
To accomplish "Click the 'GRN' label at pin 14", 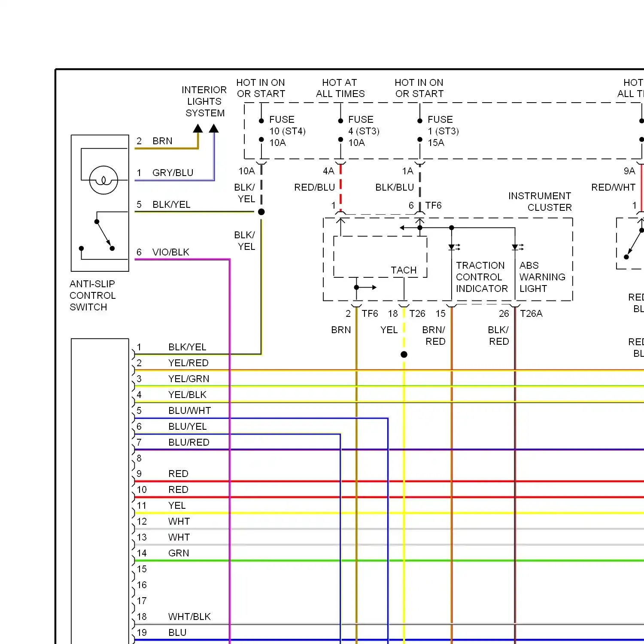I will tap(179, 553).
